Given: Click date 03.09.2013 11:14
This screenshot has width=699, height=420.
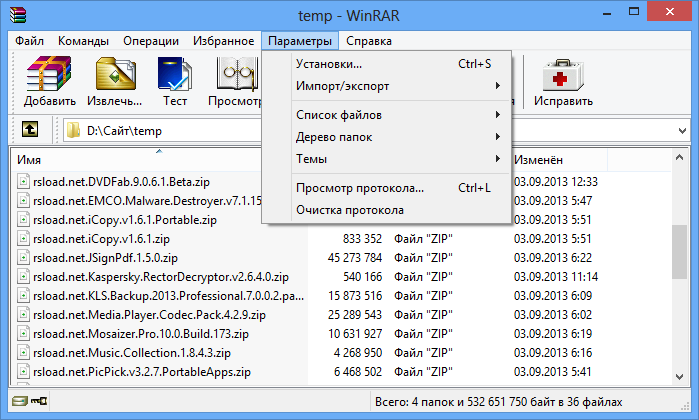Looking at the screenshot, I should [x=555, y=277].
